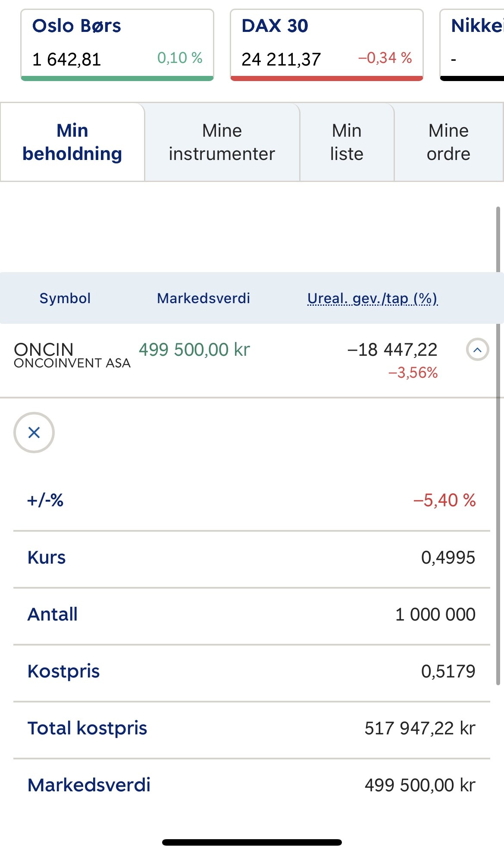Viewport: 504px width, 856px height.
Task: Collapse the ONCIN row chevron
Action: click(477, 350)
